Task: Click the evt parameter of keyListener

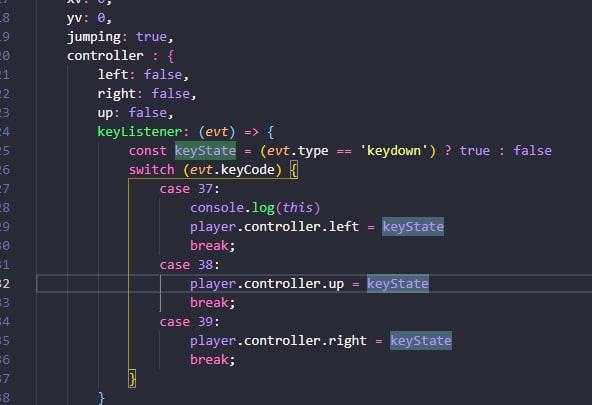Action: pos(216,132)
